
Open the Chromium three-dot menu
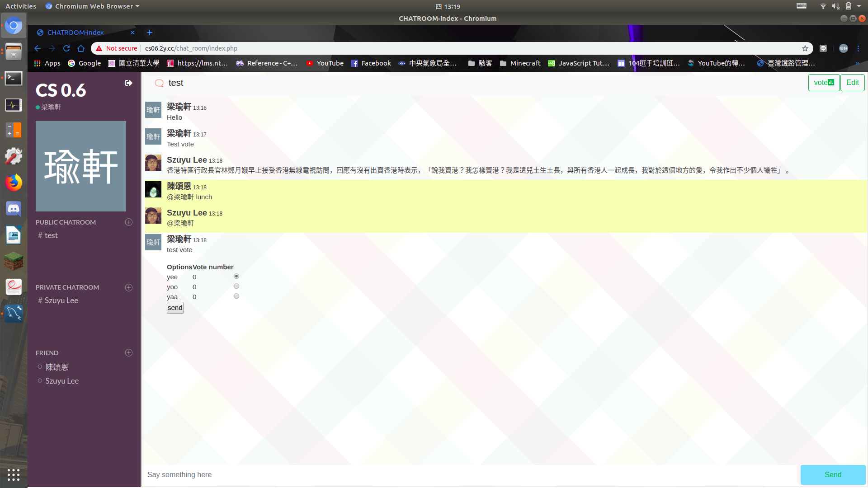(x=858, y=48)
